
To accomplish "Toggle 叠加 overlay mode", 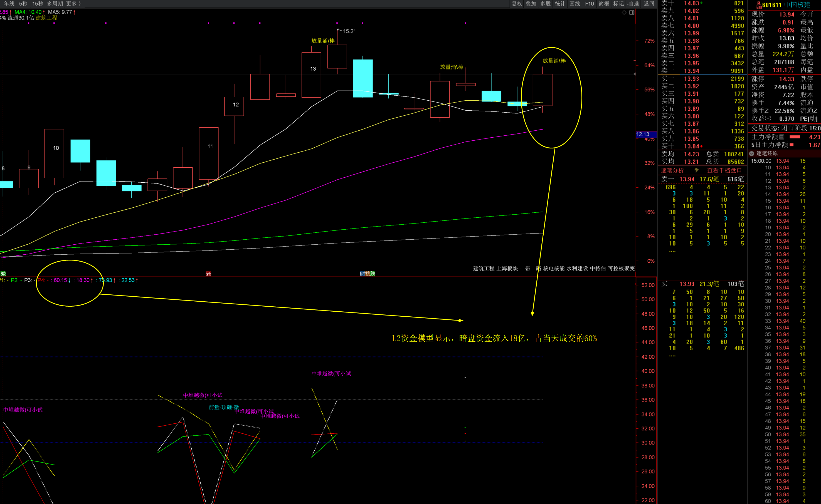I will point(531,4).
